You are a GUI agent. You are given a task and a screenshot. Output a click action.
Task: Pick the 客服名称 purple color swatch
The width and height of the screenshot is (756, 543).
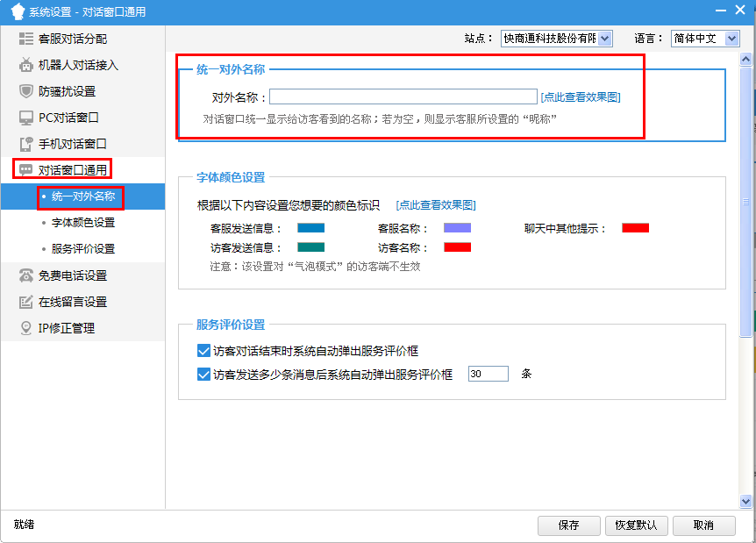point(457,228)
